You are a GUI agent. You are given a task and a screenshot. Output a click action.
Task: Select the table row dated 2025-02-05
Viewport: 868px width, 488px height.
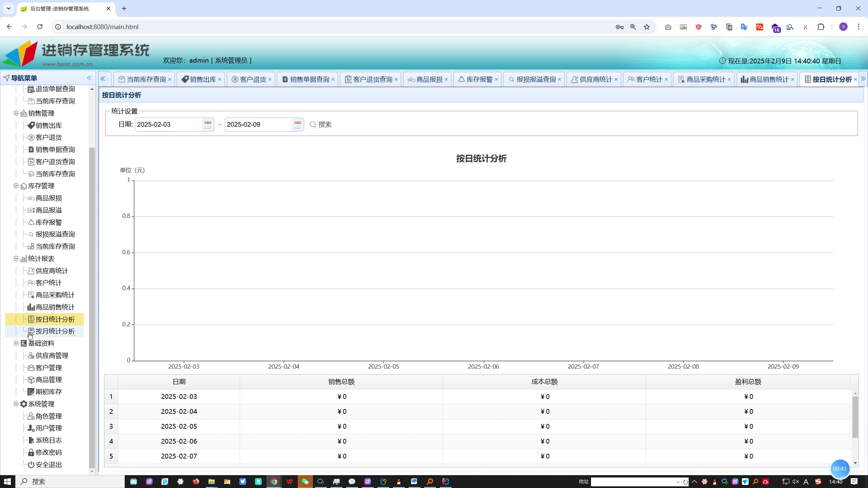pyautogui.click(x=477, y=426)
